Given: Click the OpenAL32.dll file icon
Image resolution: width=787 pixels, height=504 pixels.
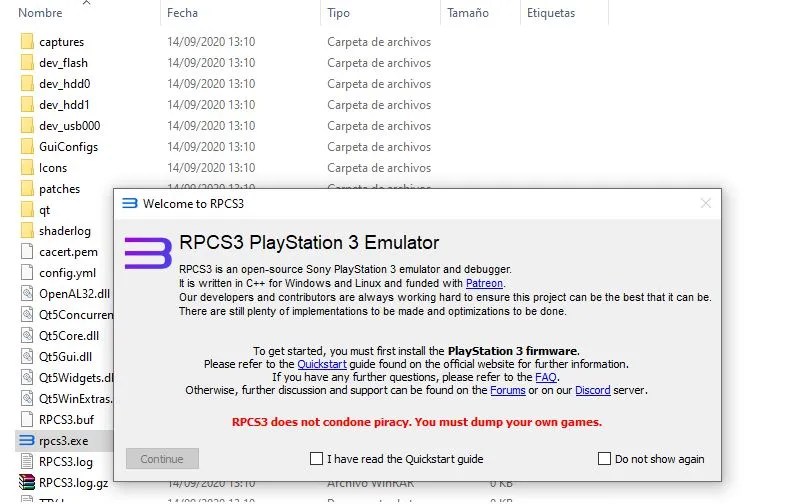Looking at the screenshot, I should coord(27,294).
